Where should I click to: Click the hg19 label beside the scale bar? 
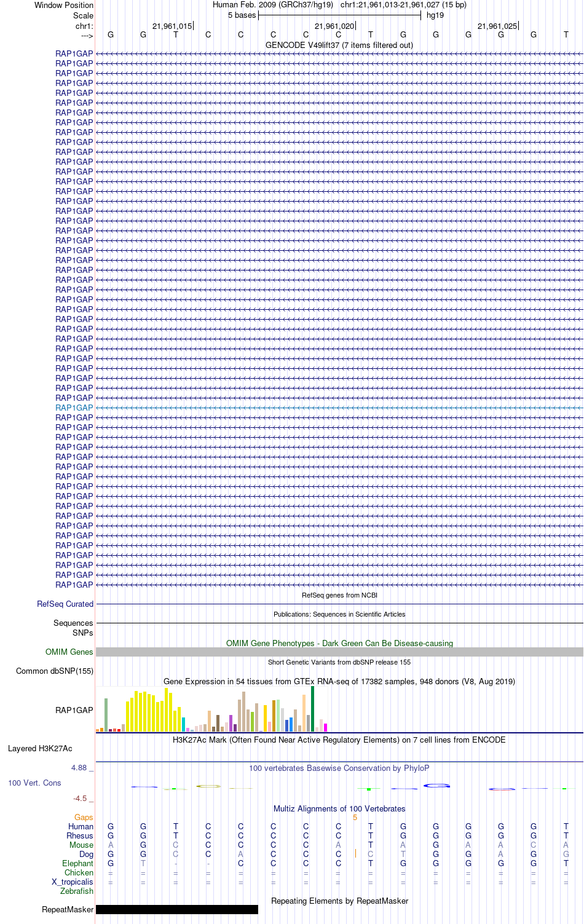[x=435, y=15]
